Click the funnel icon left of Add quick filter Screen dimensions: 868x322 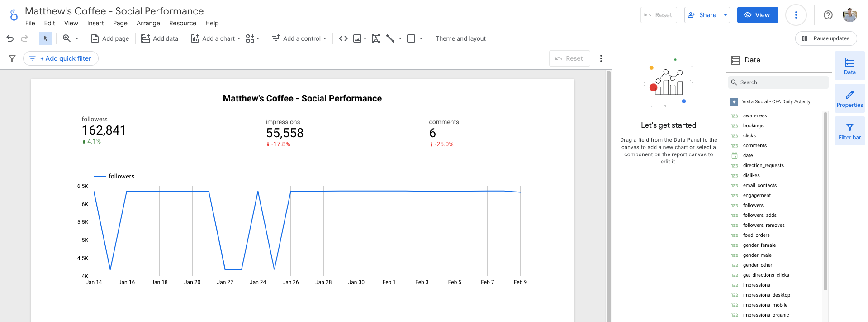(12, 58)
